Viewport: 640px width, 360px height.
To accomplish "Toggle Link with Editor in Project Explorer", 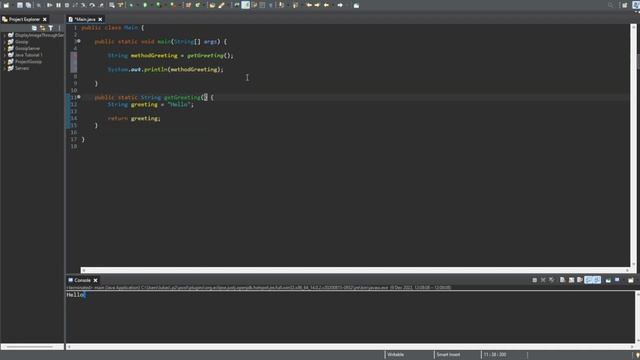I will [x=42, y=28].
